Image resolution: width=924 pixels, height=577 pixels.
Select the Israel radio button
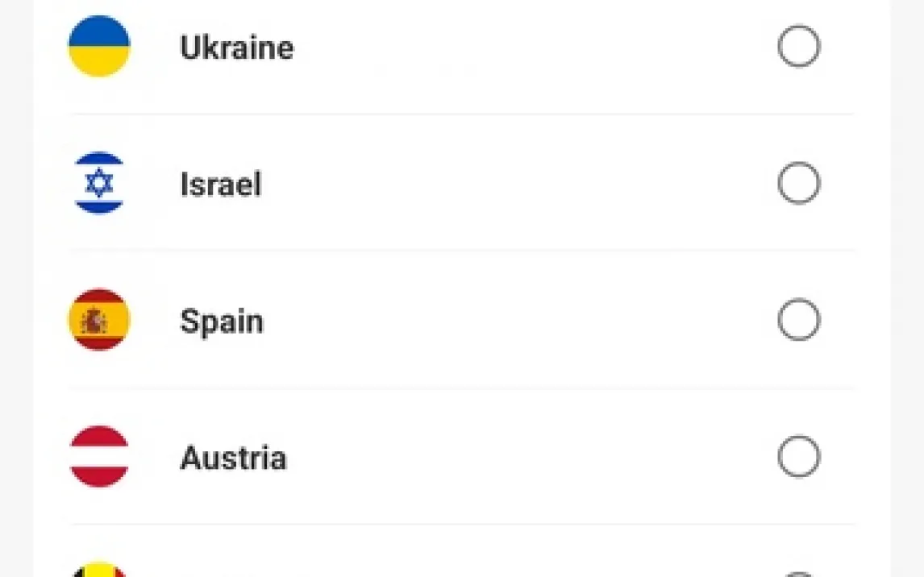[x=798, y=183]
